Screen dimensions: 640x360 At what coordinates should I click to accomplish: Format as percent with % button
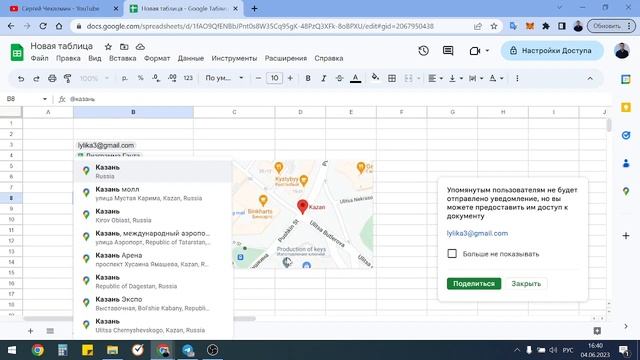pyautogui.click(x=140, y=78)
